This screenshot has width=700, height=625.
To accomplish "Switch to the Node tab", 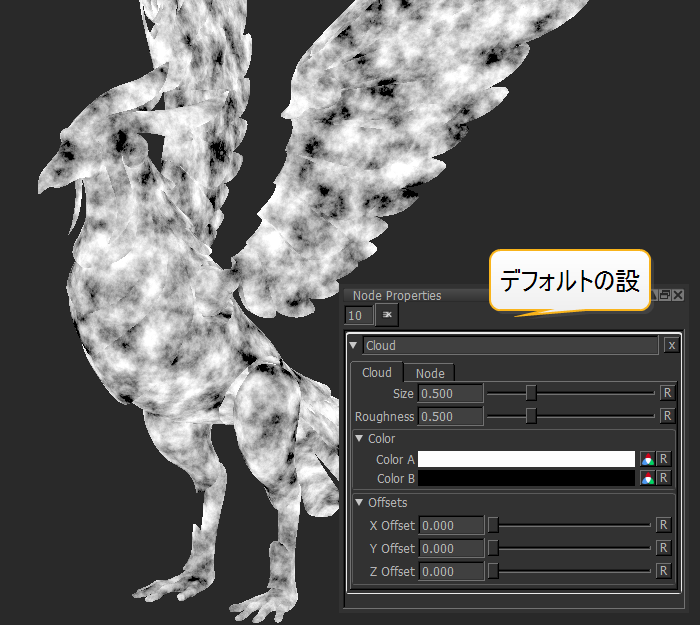I will click(430, 373).
